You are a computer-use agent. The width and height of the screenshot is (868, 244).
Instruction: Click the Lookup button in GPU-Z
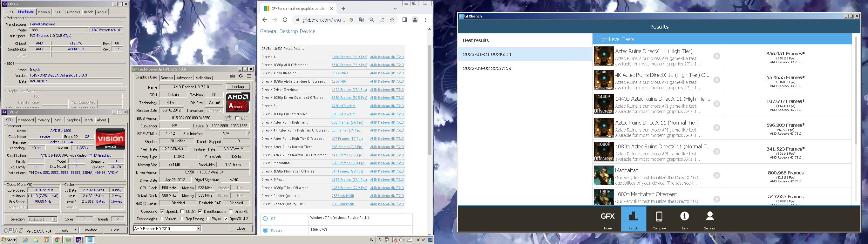(238, 87)
